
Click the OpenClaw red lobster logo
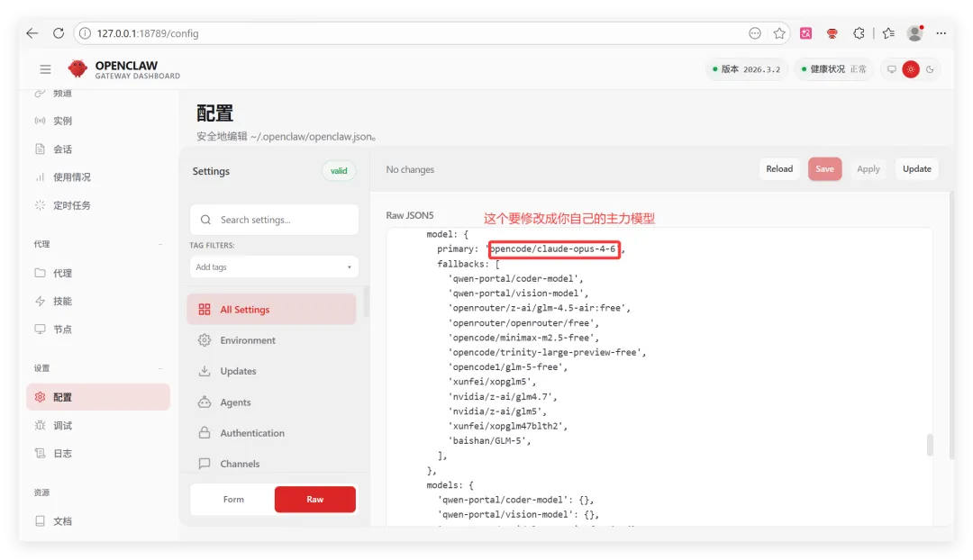(x=77, y=68)
